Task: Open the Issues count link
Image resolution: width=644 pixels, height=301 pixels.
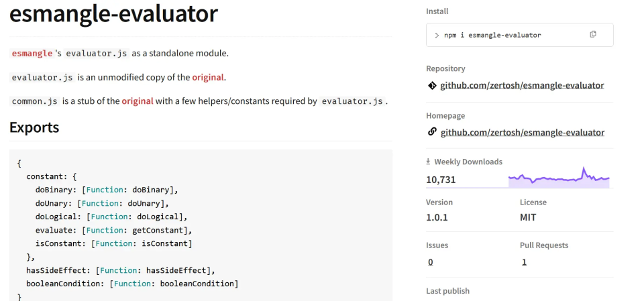Action: coord(430,262)
